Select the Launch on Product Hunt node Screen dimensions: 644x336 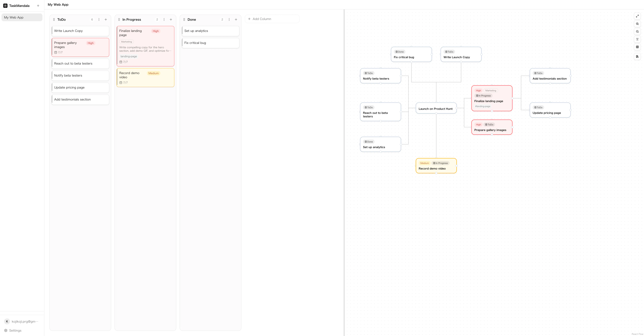pos(436,108)
